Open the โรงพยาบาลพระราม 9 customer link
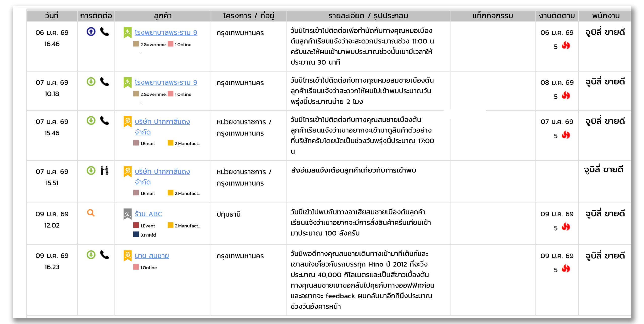Screen dimensions: 644x324 pyautogui.click(x=166, y=32)
